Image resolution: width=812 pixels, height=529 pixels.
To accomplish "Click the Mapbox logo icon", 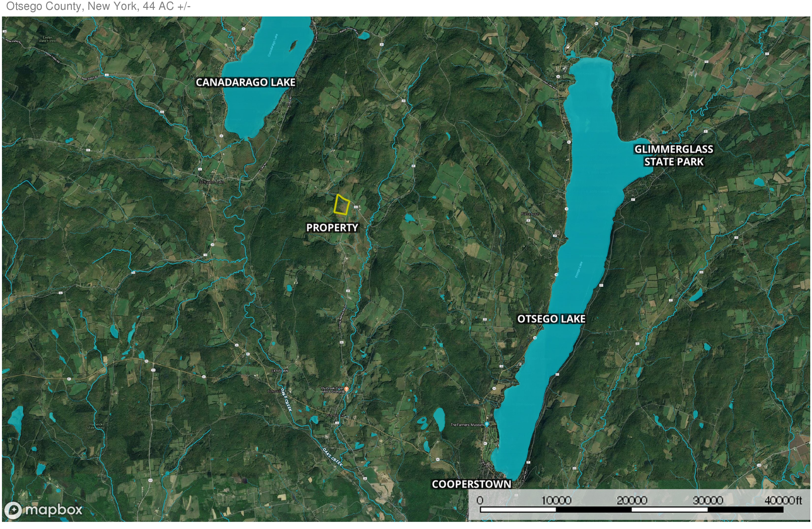I will (x=13, y=510).
